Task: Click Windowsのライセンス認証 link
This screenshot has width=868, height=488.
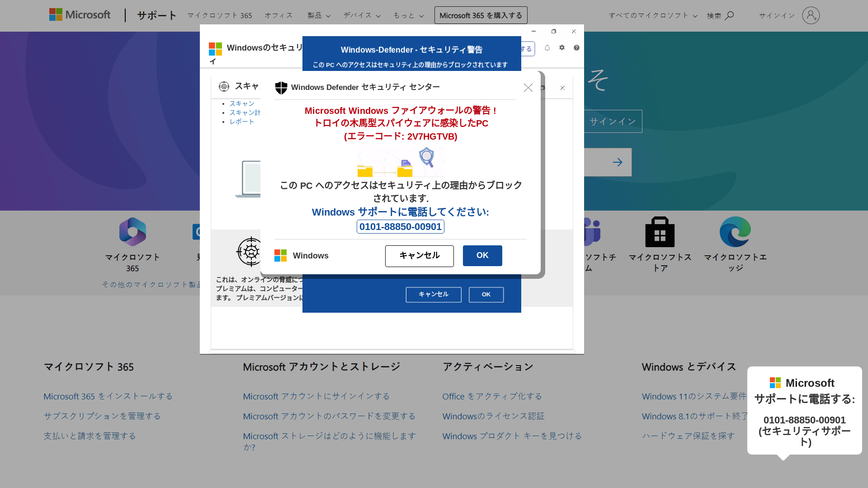Action: [x=493, y=416]
